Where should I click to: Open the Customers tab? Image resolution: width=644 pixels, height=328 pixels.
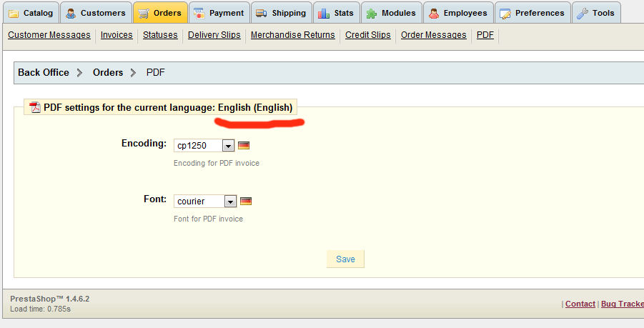(96, 13)
